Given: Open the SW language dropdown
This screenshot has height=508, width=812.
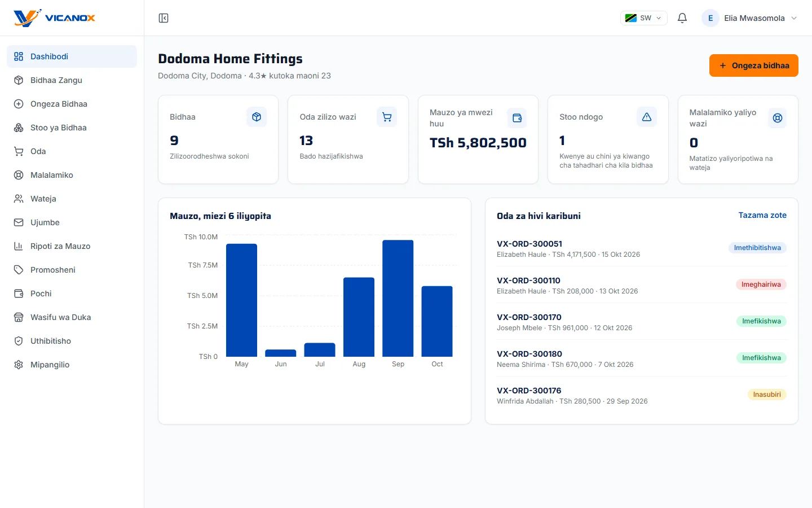Looking at the screenshot, I should tap(644, 18).
